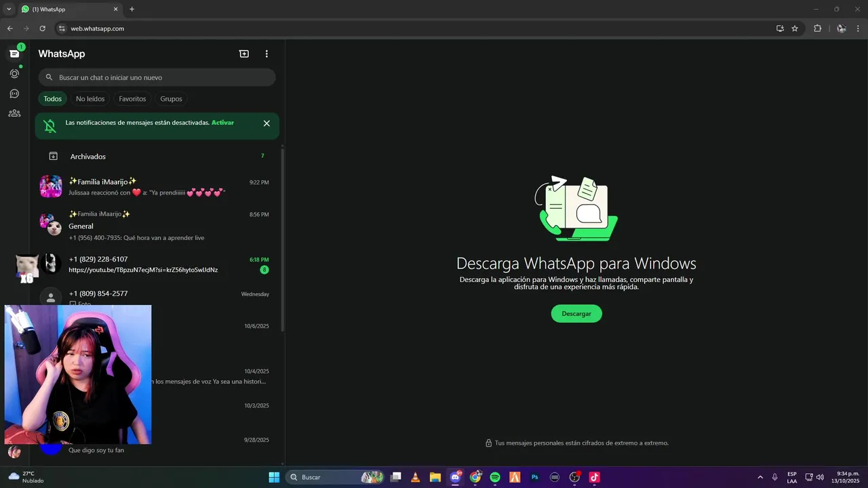Select the Todos filter
The height and width of the screenshot is (488, 868).
coord(52,99)
